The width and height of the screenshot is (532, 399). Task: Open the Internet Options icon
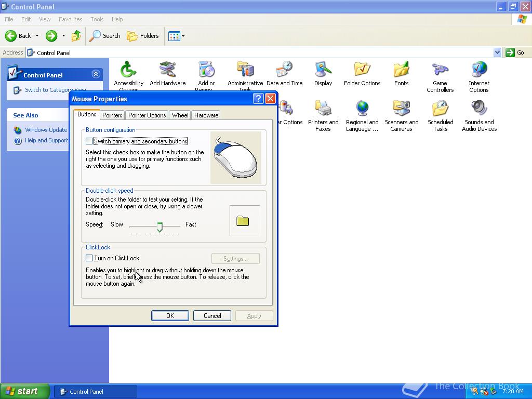[x=478, y=70]
